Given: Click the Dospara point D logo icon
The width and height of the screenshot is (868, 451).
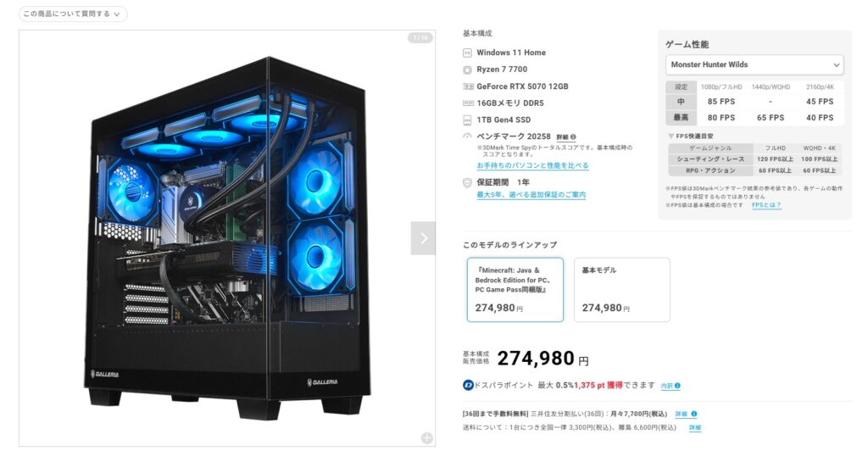Looking at the screenshot, I should (468, 385).
